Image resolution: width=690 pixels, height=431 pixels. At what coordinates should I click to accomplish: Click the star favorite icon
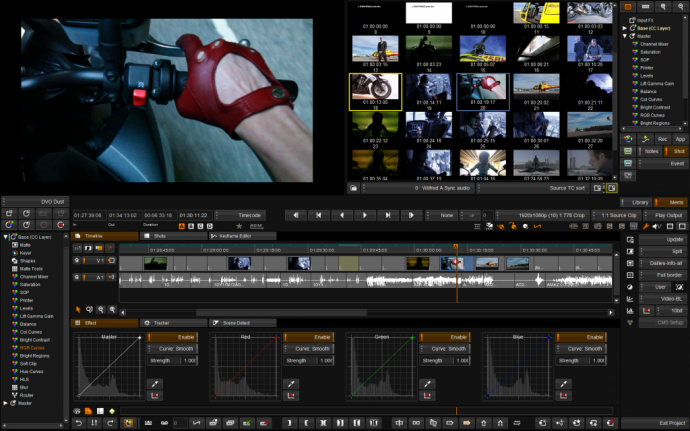[x=239, y=226]
